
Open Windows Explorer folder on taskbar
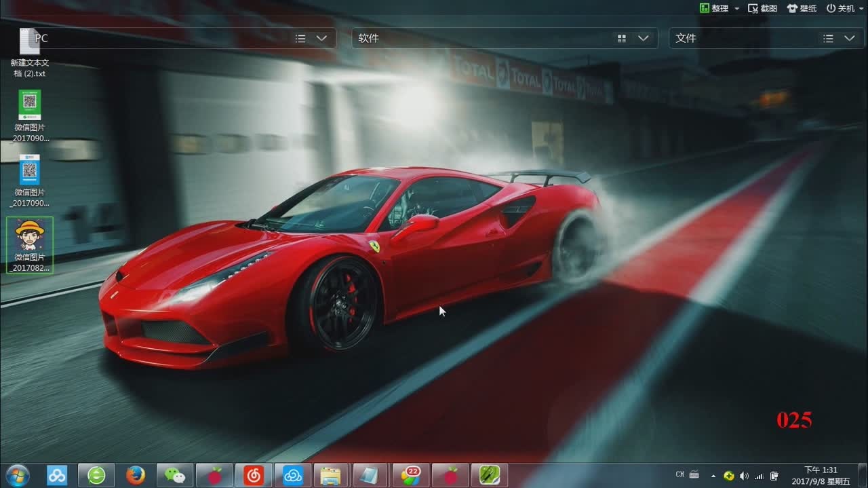pyautogui.click(x=331, y=475)
